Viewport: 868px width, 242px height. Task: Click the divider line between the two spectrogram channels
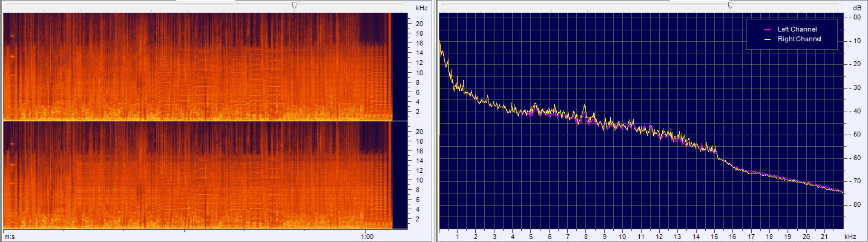197,121
